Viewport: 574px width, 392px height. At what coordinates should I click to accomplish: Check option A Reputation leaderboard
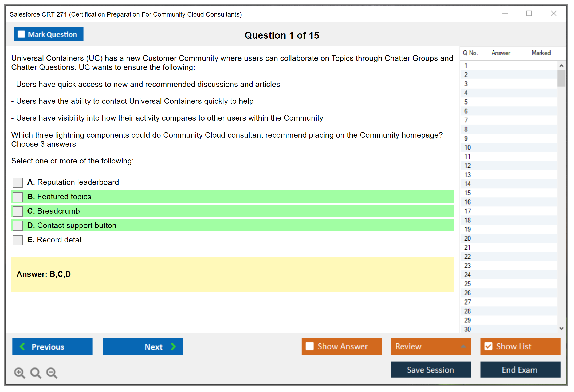click(18, 183)
